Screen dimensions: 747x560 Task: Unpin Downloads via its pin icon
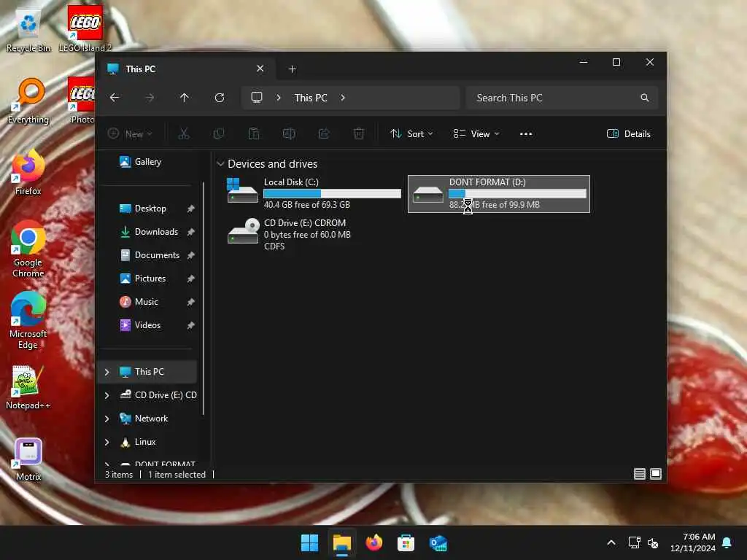(190, 232)
